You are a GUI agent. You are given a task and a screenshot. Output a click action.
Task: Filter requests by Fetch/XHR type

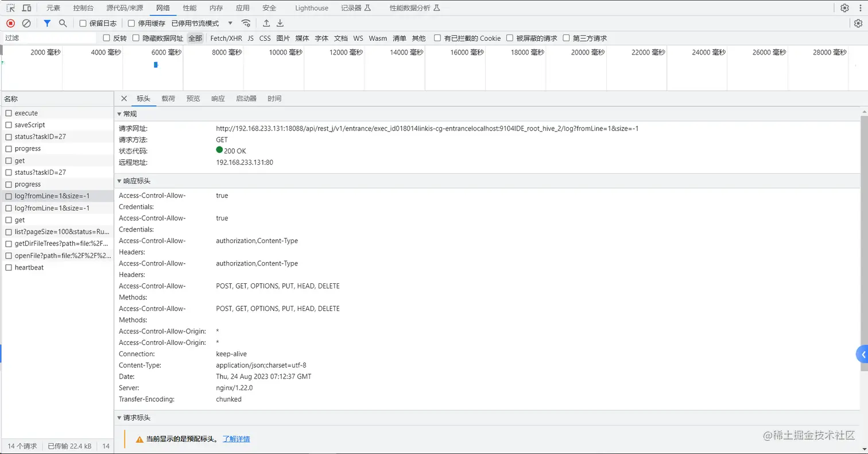[226, 39]
